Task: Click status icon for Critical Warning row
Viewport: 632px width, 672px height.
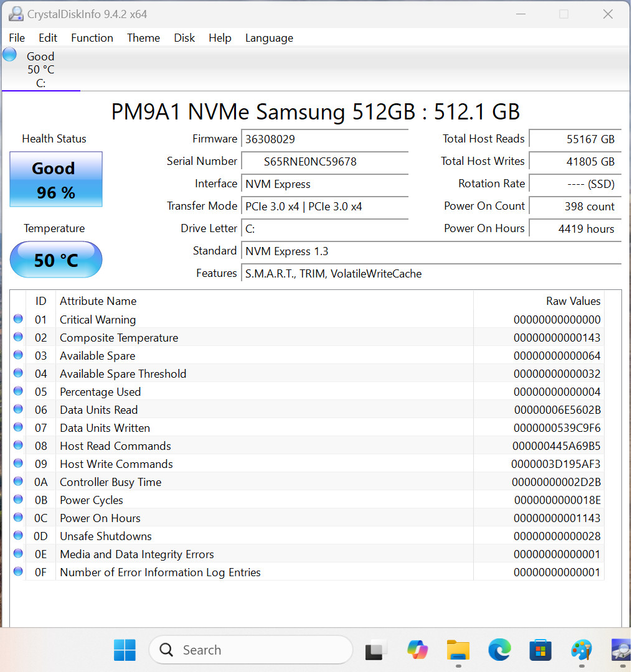Action: coord(18,319)
